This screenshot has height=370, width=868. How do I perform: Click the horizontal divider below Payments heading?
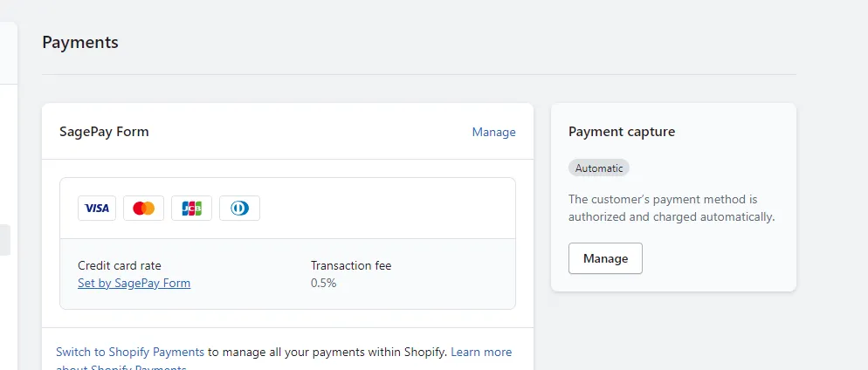click(x=419, y=74)
